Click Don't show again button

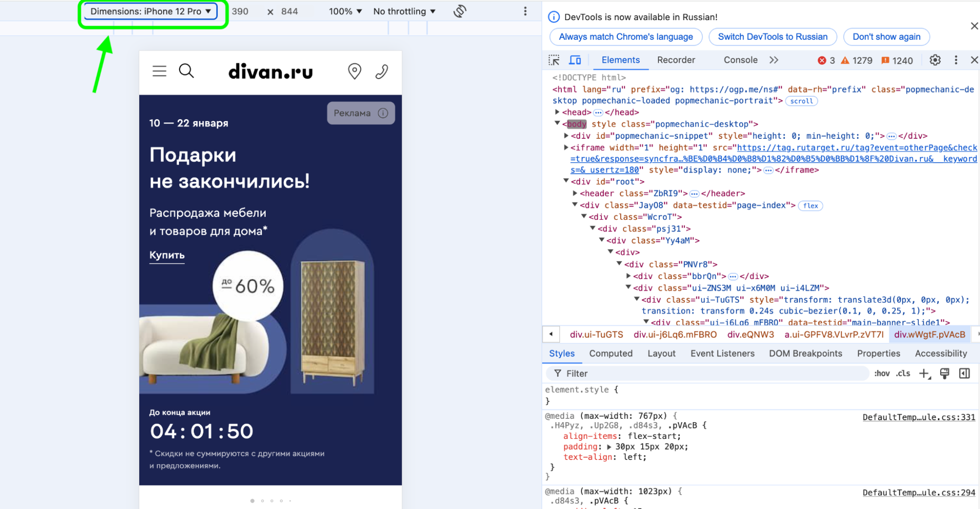(886, 37)
